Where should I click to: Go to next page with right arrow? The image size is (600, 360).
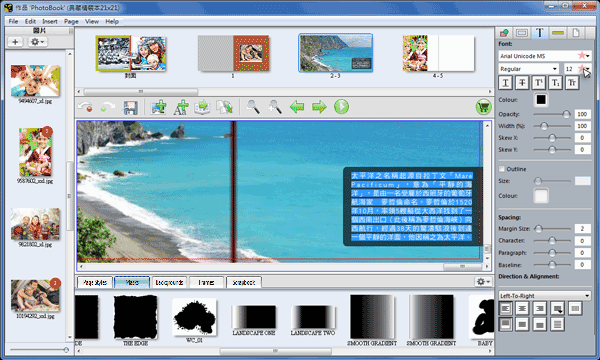click(319, 107)
